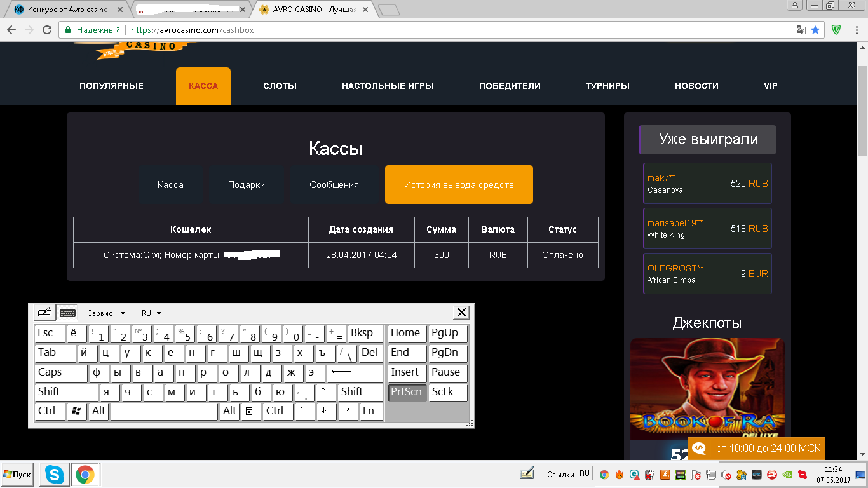Expand the Сервис dropdown menu
868x488 pixels.
[x=106, y=313]
